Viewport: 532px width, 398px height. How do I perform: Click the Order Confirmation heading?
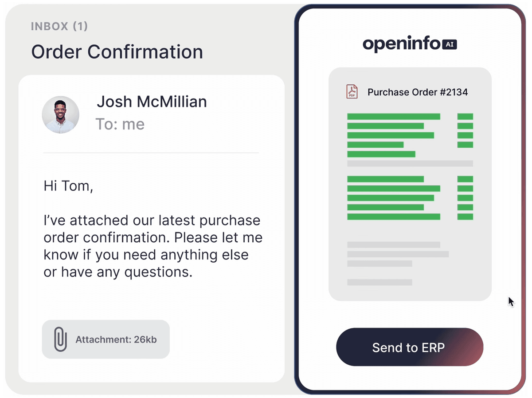[x=117, y=52]
